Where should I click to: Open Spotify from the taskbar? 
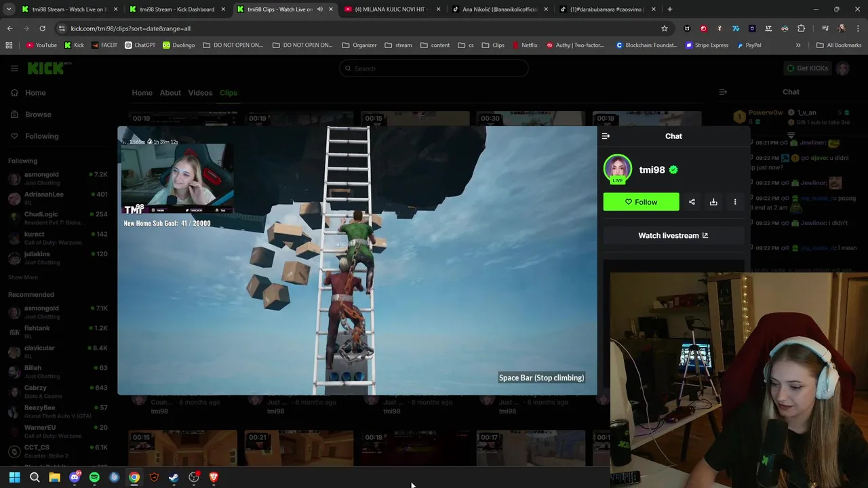(94, 478)
